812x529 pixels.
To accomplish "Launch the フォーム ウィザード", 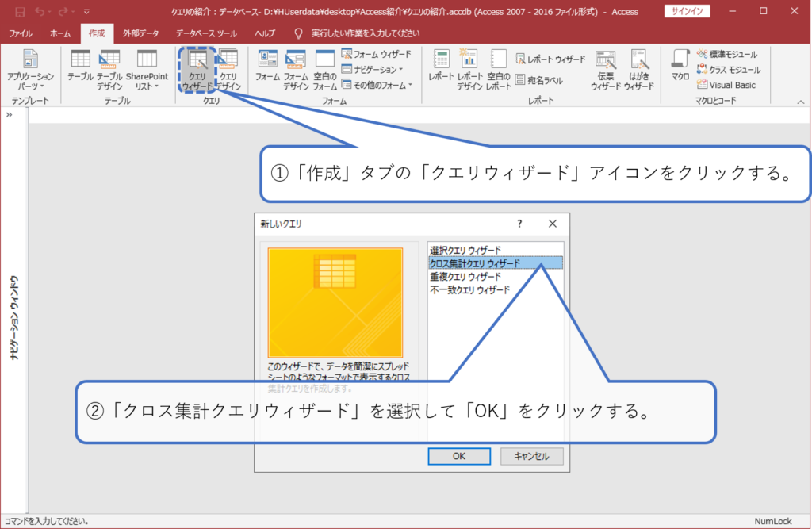I will click(x=377, y=54).
